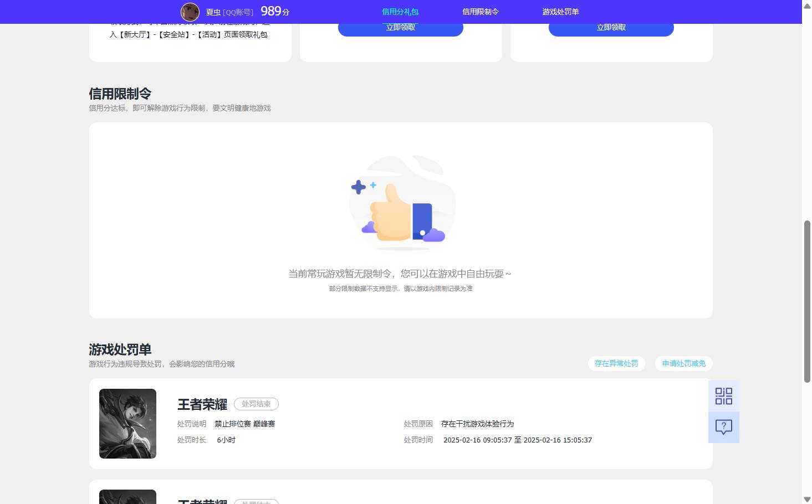Image resolution: width=812 pixels, height=504 pixels.
Task: Click the 部分限制数据不支持显示 note
Action: (x=401, y=289)
